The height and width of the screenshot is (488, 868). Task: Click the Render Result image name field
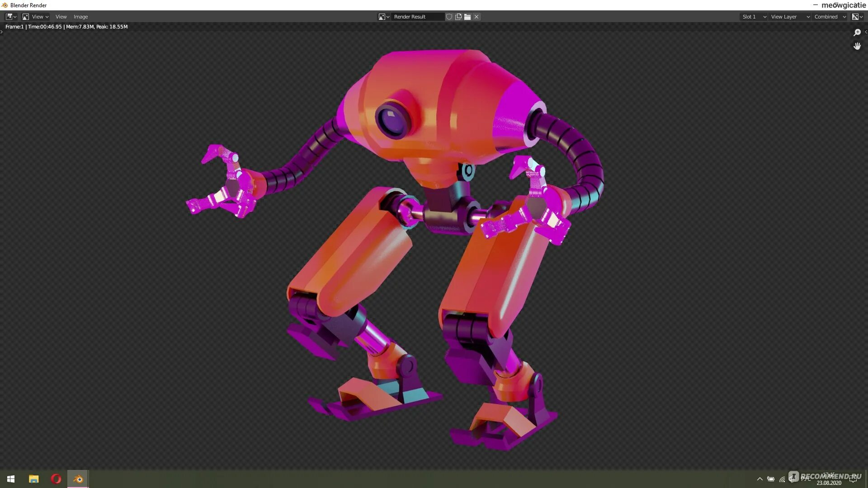pyautogui.click(x=417, y=17)
